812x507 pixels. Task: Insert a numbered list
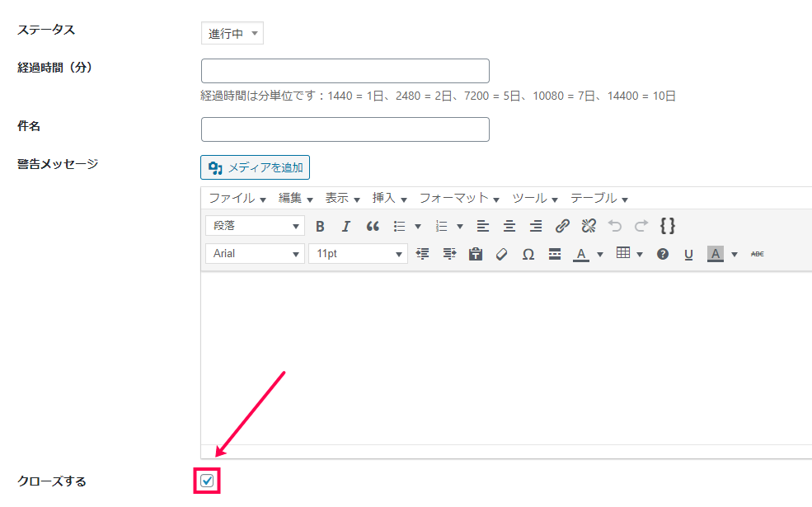[x=441, y=227]
